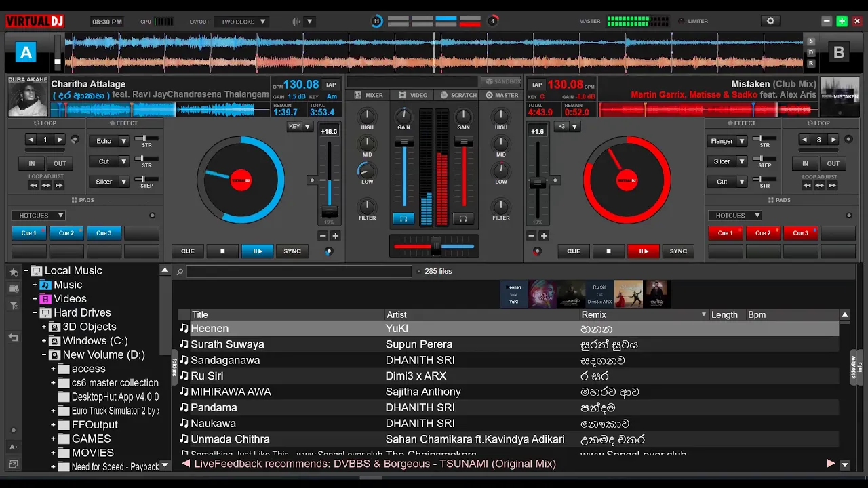Click the D button beside the deck B label
Screen dimensions: 868x488
pos(811,53)
